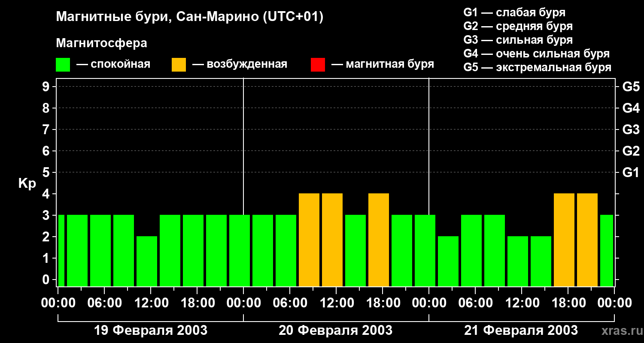Click the narrow green bar at the chart's left edge
Image resolution: width=644 pixels, height=343 pixels.
(61, 250)
